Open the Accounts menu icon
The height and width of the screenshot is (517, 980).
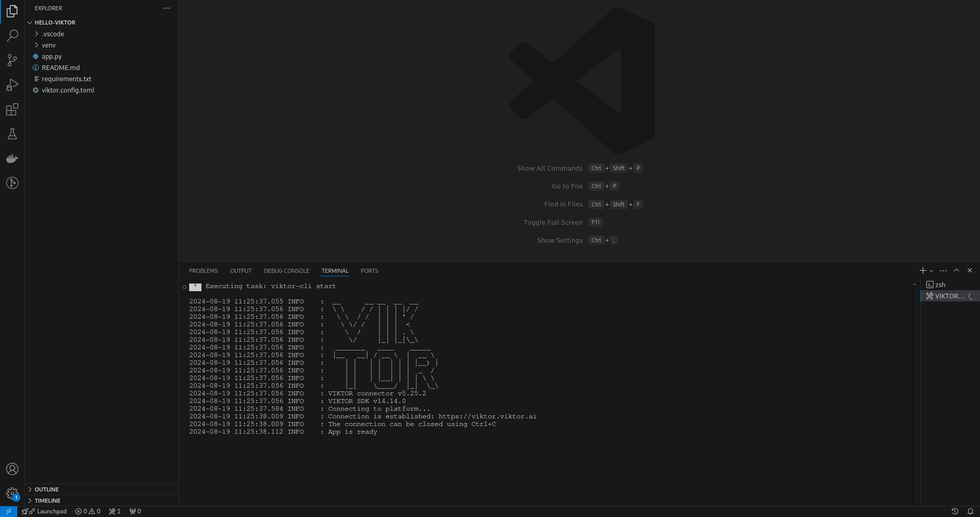12,469
